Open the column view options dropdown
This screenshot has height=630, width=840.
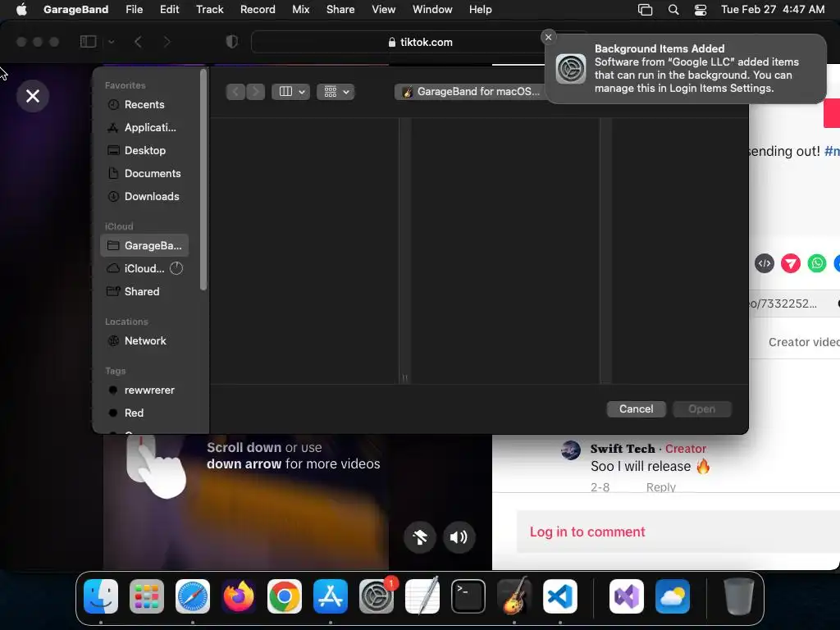click(291, 92)
